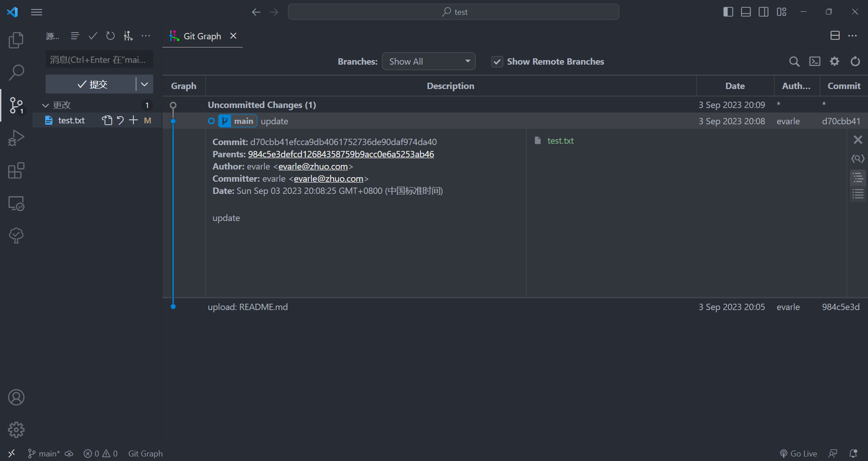
Task: Open Git Graph from source control header
Action: pyautogui.click(x=128, y=36)
